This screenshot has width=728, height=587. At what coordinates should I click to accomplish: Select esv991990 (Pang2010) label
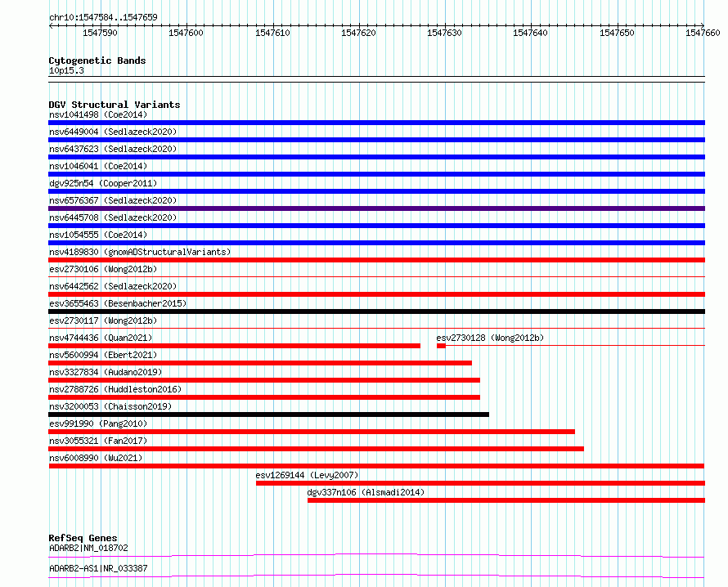(98, 423)
